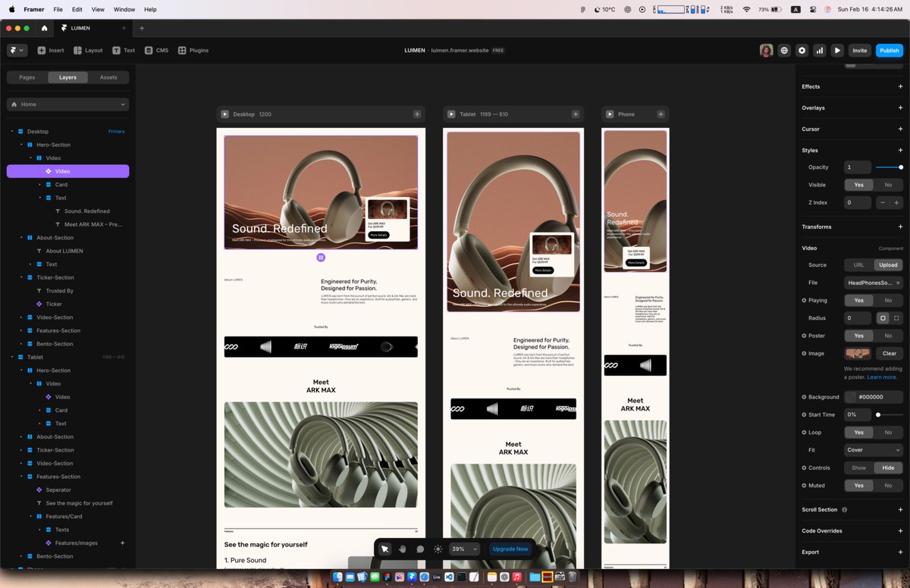Click the user avatar in top bar
Image resolution: width=910 pixels, height=588 pixels.
pos(767,50)
